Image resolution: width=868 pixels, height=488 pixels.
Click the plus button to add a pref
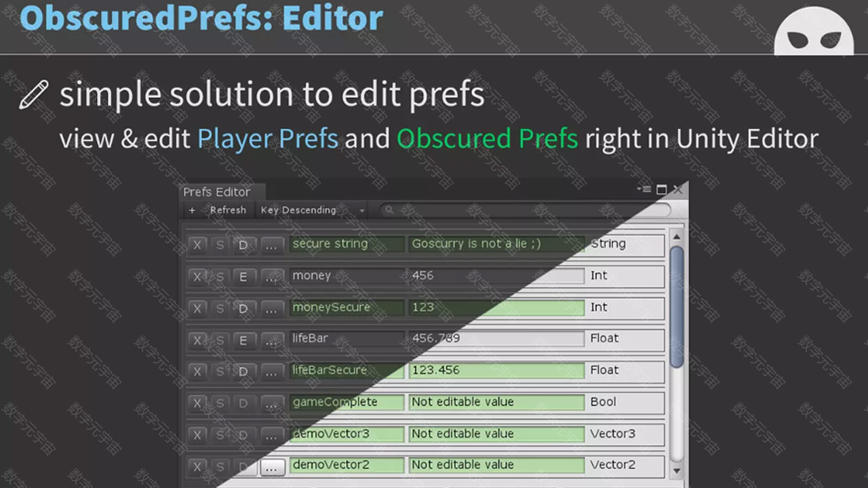(x=192, y=210)
